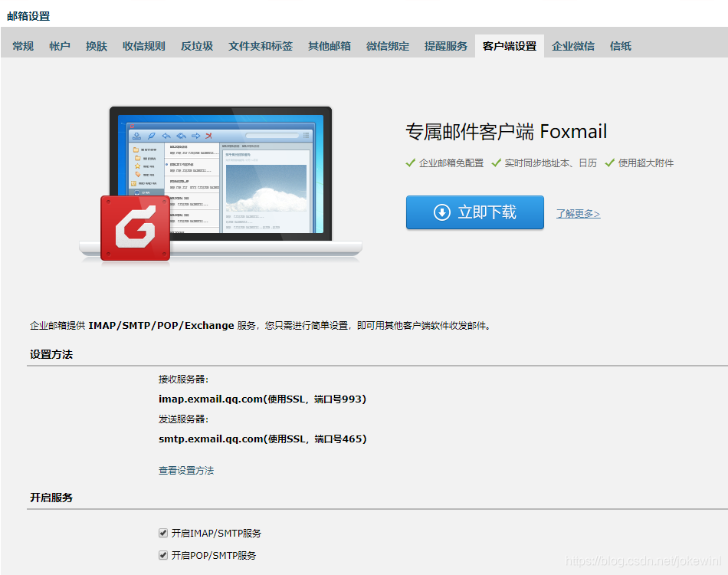Open the 常规 settings tab
The height and width of the screenshot is (575, 728).
(23, 46)
